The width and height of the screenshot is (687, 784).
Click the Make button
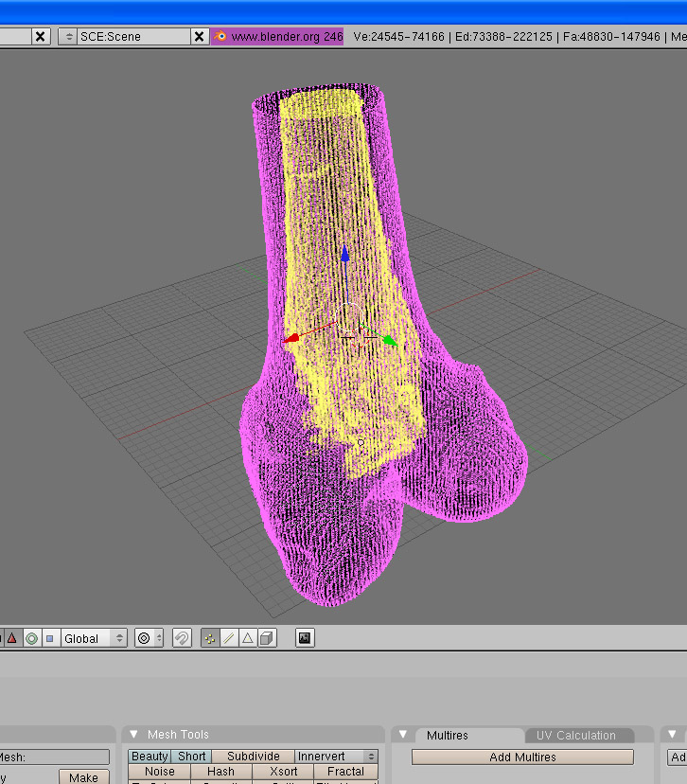(84, 777)
